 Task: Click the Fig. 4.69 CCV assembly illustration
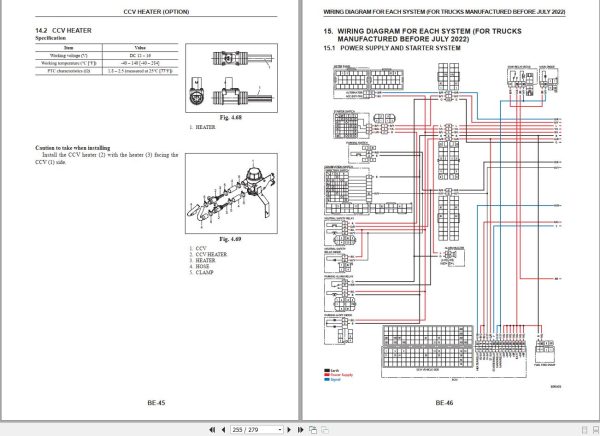coord(232,193)
